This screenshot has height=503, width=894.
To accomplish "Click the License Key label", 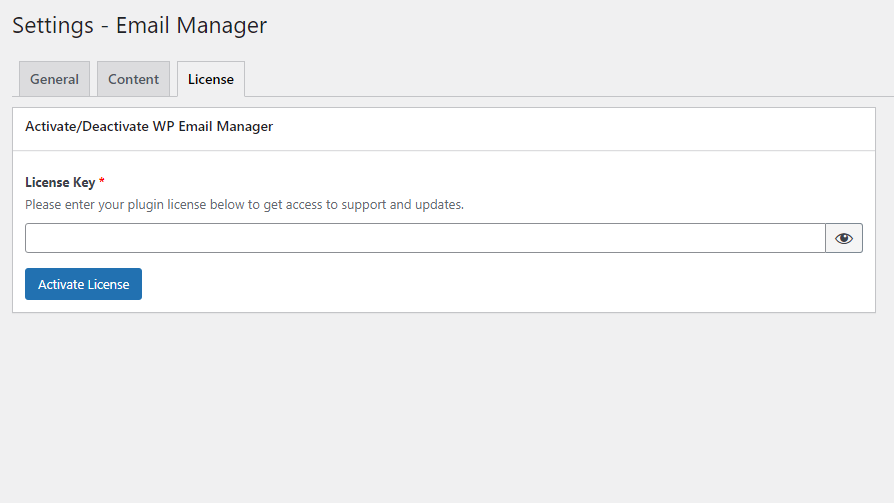I will tap(60, 182).
